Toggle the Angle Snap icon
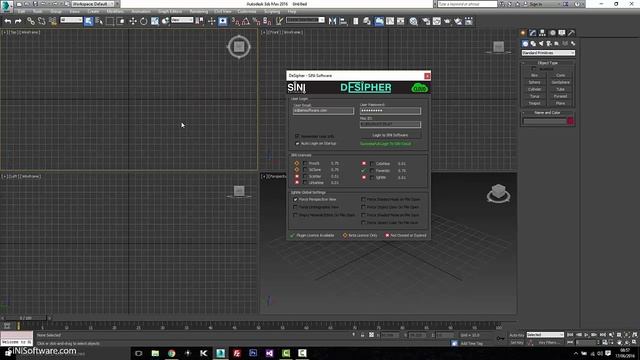Image resolution: width=640 pixels, height=360 pixels. (246, 21)
